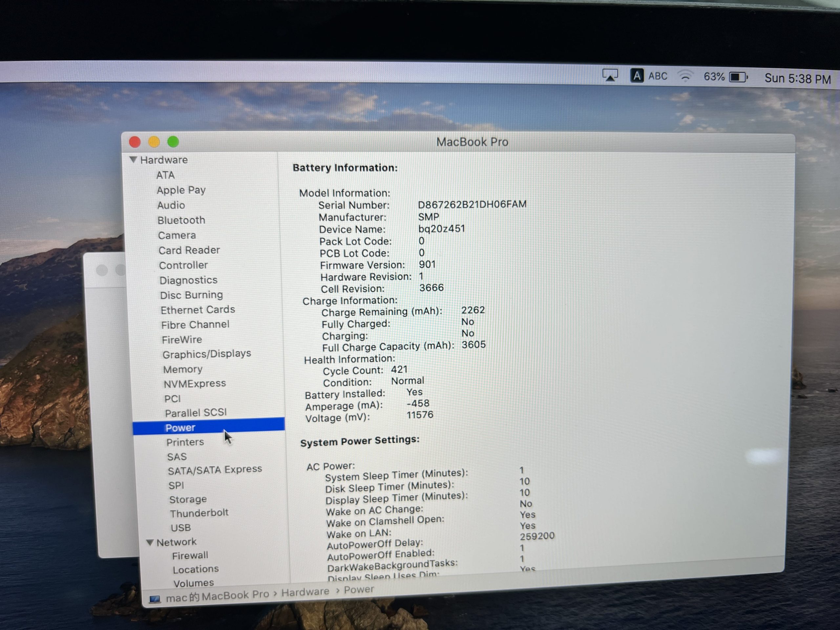Select Bluetooth in the sidebar
840x630 pixels.
click(181, 220)
